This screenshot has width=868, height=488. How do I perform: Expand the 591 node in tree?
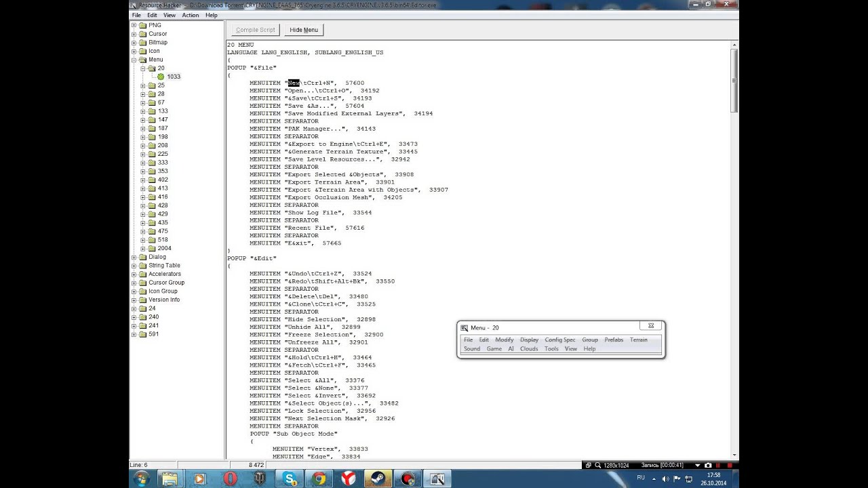click(134, 334)
